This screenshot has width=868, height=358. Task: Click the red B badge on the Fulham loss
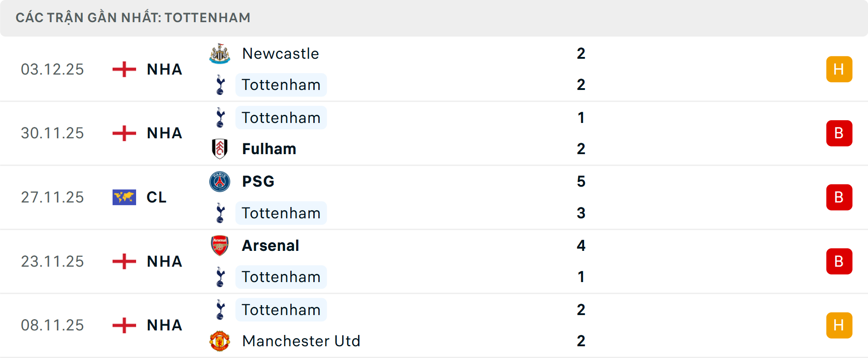839,133
